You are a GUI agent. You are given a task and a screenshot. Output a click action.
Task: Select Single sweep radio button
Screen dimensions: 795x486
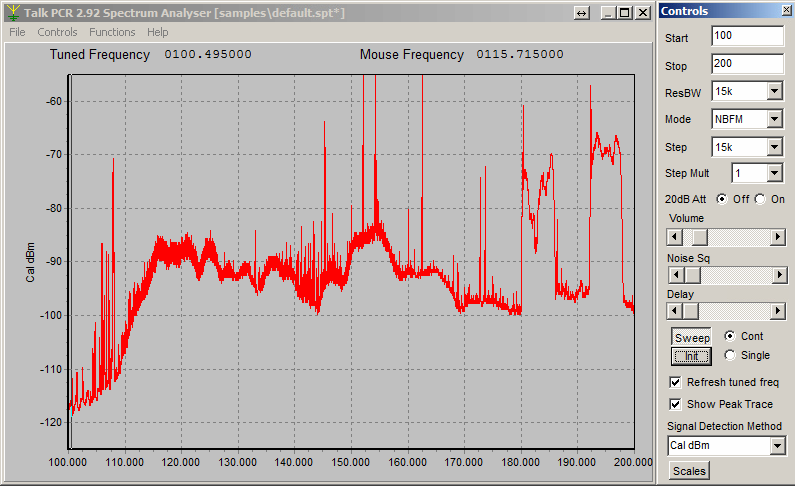coord(730,355)
